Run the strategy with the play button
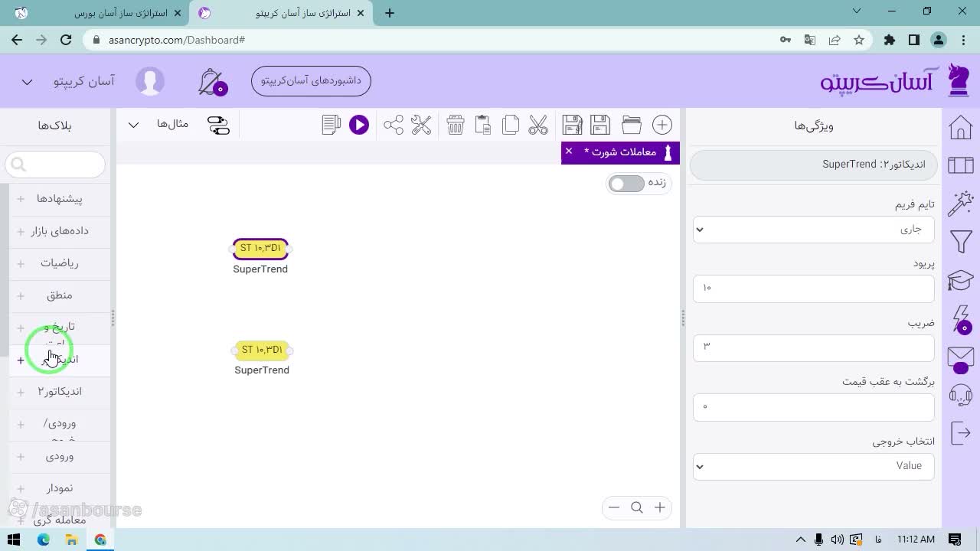This screenshot has width=980, height=551. tap(359, 125)
